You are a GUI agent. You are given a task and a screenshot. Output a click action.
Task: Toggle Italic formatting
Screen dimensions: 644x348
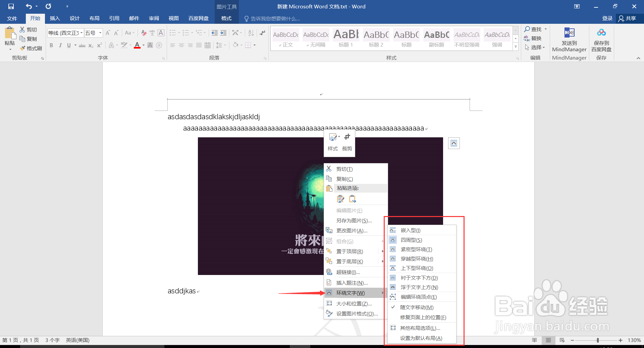(x=60, y=45)
